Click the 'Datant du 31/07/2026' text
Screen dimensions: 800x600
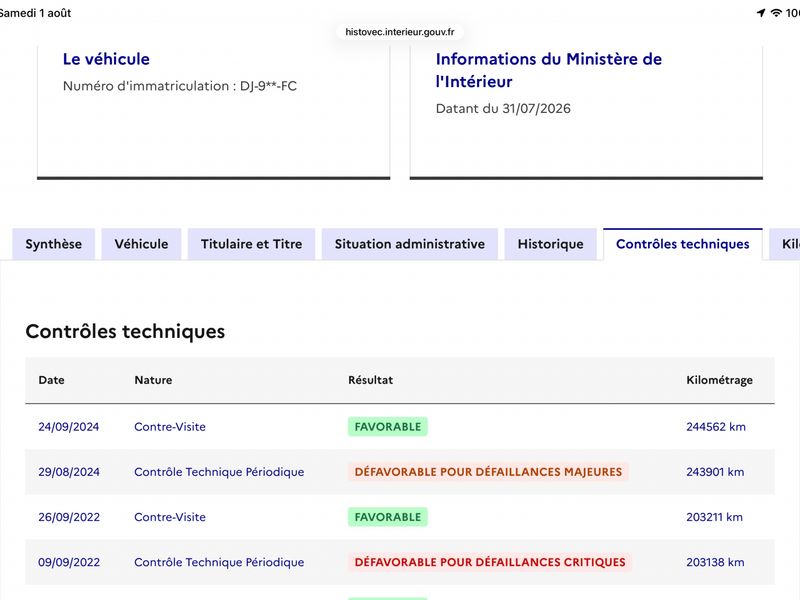pos(503,109)
